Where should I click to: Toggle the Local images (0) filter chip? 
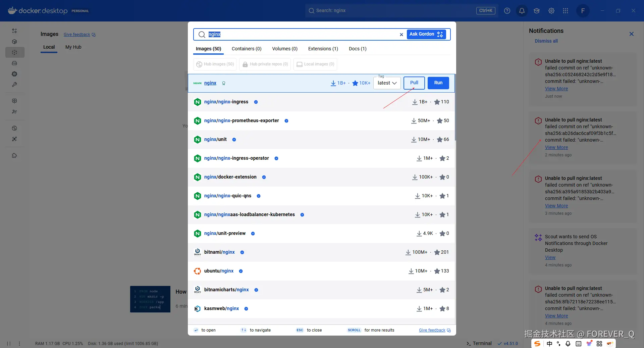click(x=315, y=64)
